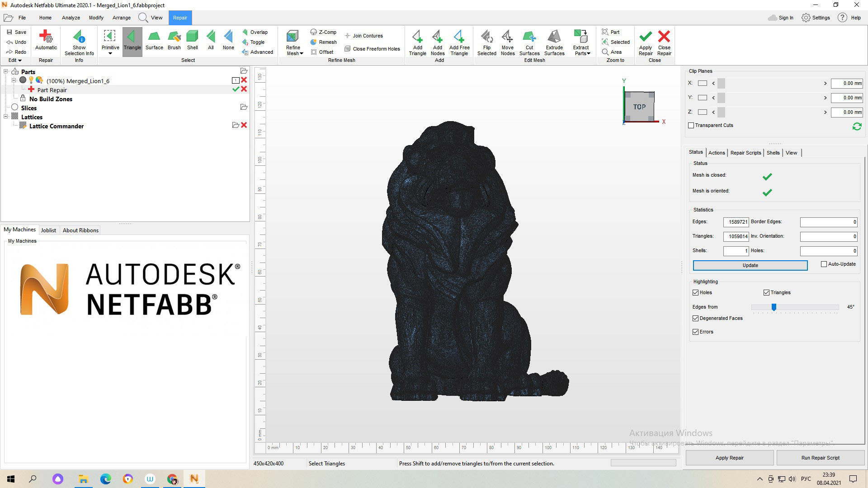Click the green Apply Repair checkmark in ribbon
868x488 pixels.
pos(646,42)
